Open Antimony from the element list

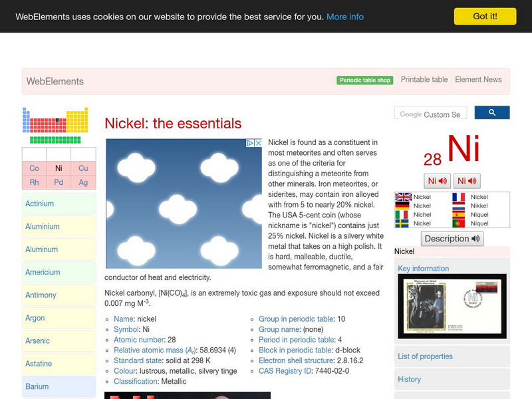click(x=59, y=295)
